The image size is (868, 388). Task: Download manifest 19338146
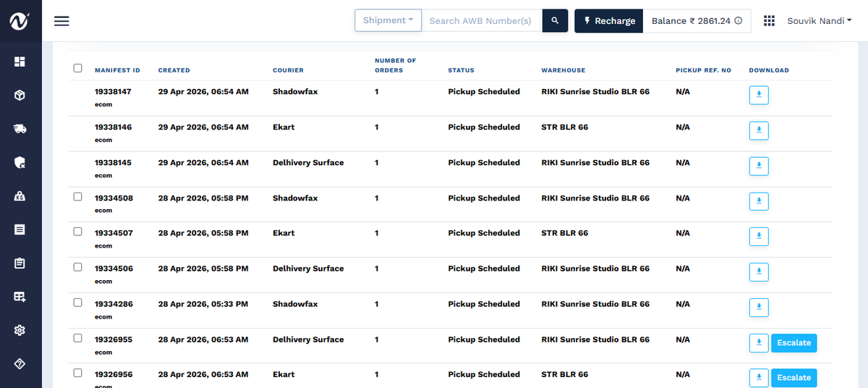point(759,131)
